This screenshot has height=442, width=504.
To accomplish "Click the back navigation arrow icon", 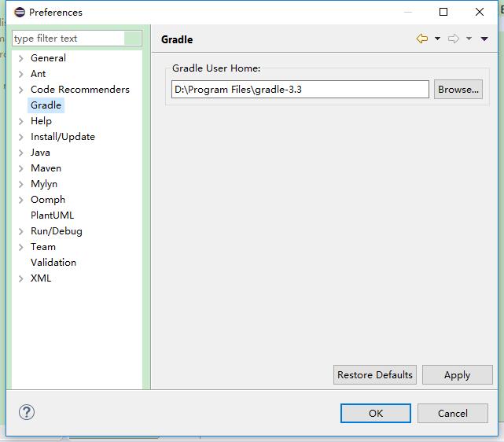I will click(422, 39).
